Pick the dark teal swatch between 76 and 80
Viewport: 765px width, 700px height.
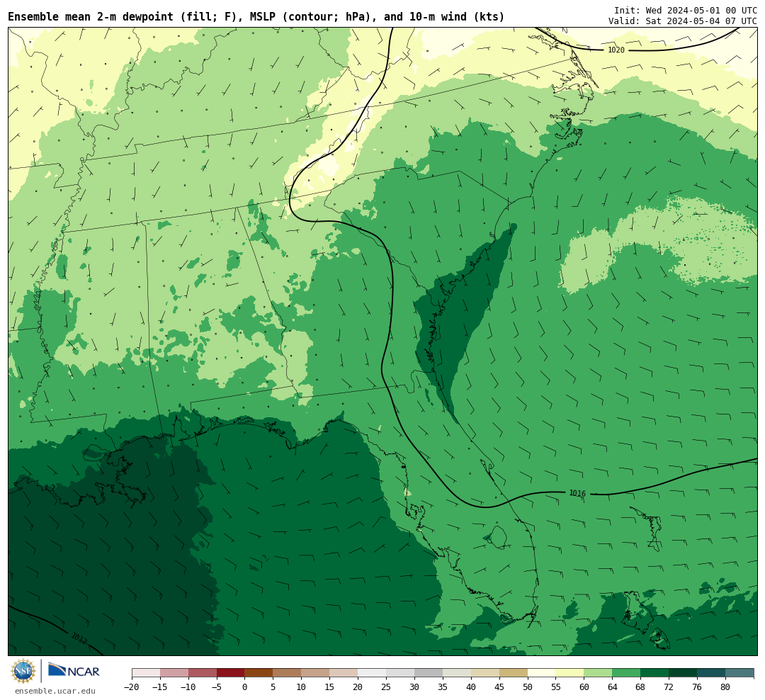pyautogui.click(x=712, y=672)
